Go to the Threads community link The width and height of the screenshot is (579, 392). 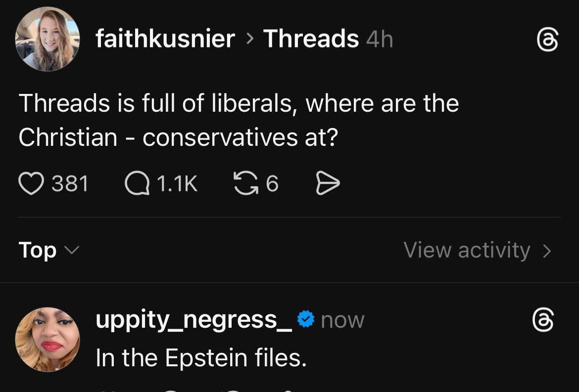(x=311, y=39)
